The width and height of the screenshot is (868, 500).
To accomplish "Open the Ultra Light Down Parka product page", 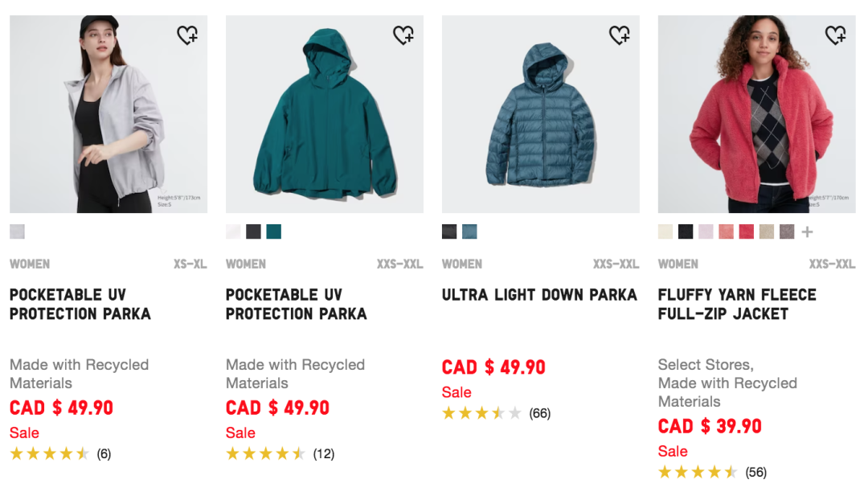I will pos(539,295).
